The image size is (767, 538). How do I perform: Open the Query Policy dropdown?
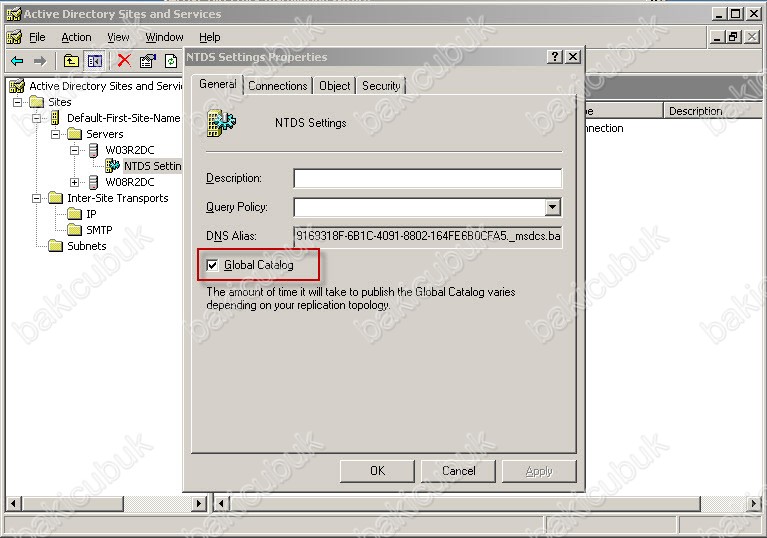point(553,207)
